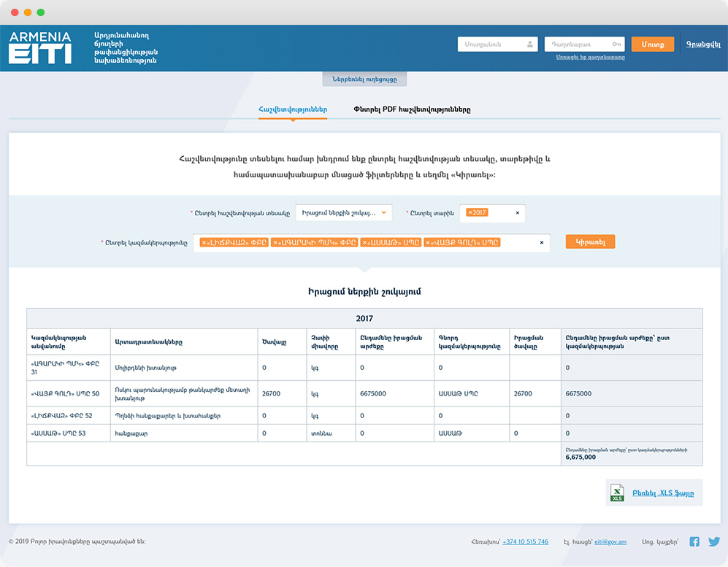The image size is (728, 567).
Task: Click the macOS red close window button
Action: (x=15, y=12)
